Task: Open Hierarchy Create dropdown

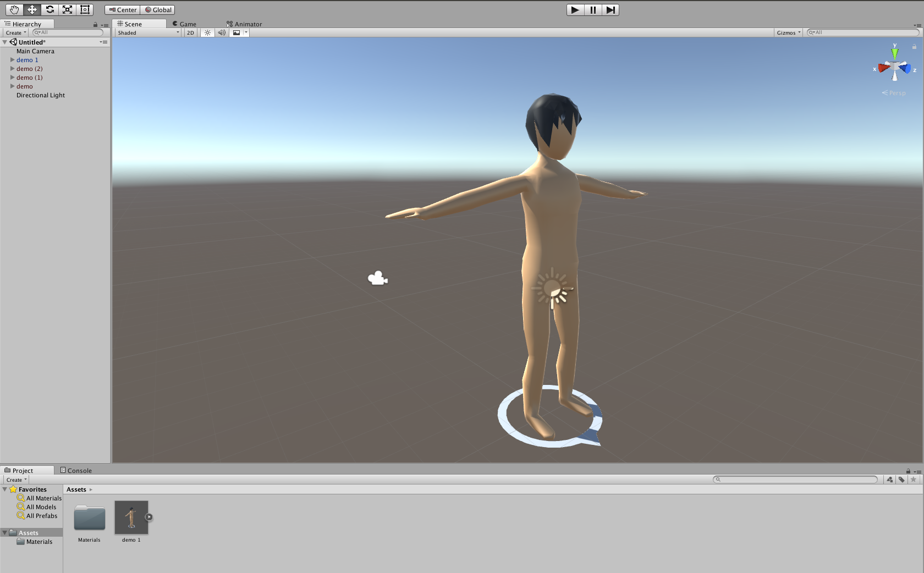Action: [16, 32]
